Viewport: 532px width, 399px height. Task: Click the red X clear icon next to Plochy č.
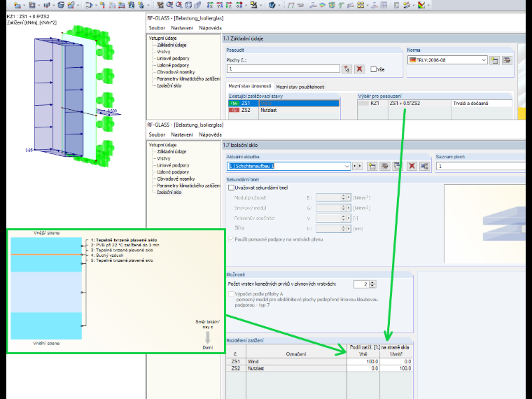pyautogui.click(x=359, y=69)
